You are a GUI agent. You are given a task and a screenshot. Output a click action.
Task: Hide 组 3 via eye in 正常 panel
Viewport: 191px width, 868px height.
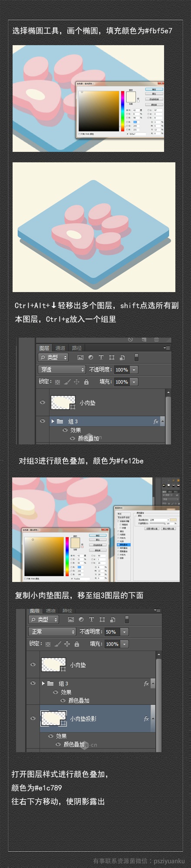[x=33, y=683]
